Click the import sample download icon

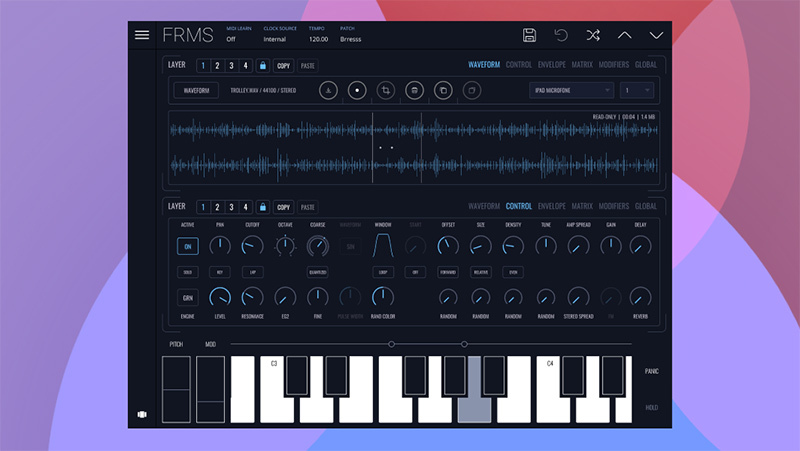click(327, 90)
